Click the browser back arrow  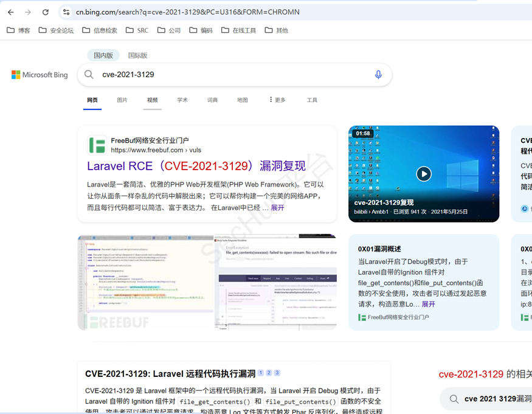click(11, 12)
